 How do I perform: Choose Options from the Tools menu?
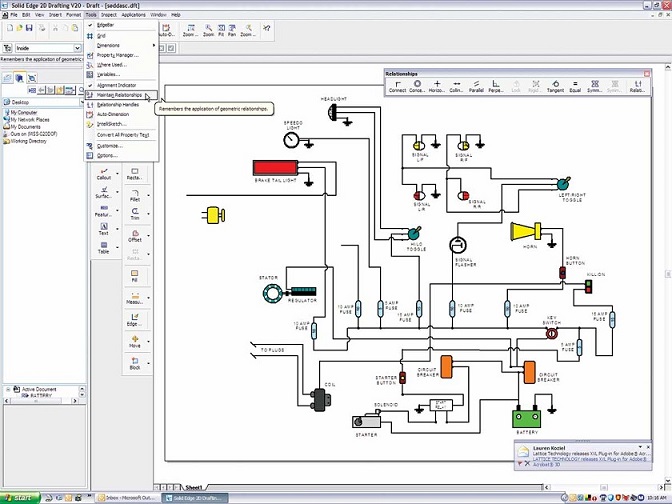click(107, 155)
